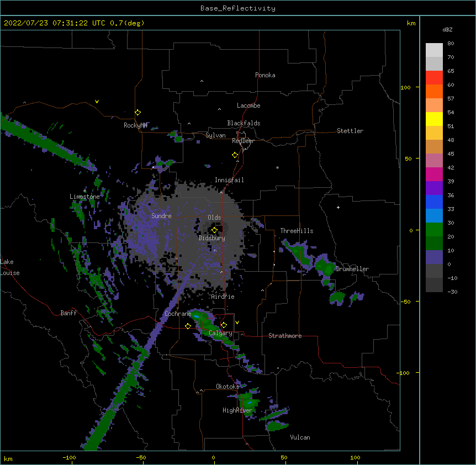Click the green 30 dBZ legend swatch
The width and height of the screenshot is (476, 465).
pyautogui.click(x=434, y=230)
